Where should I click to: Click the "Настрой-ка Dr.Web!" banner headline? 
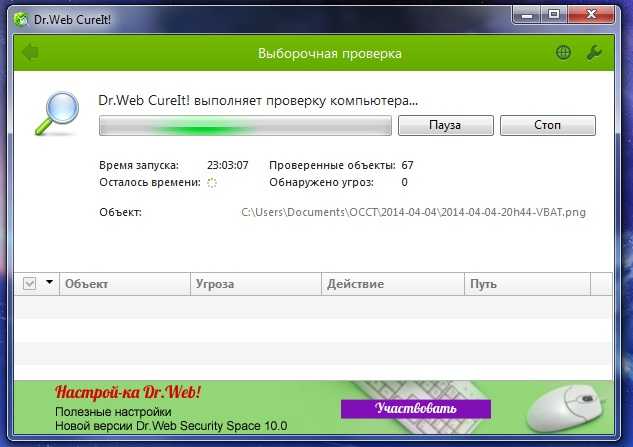pos(128,392)
